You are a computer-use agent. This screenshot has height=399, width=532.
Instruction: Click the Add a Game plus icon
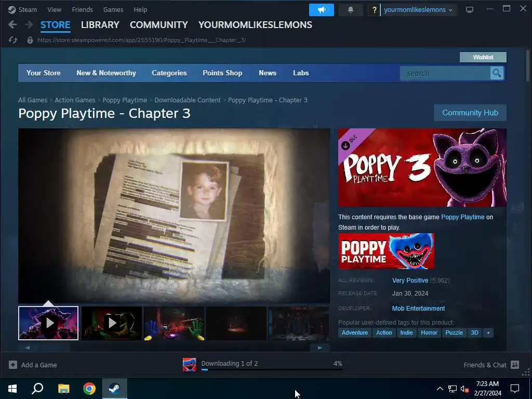pyautogui.click(x=13, y=365)
